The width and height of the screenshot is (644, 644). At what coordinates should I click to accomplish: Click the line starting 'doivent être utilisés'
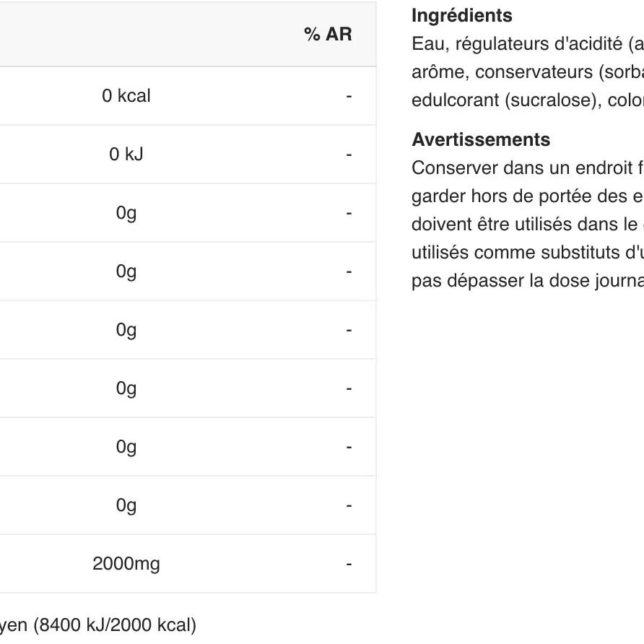528,225
